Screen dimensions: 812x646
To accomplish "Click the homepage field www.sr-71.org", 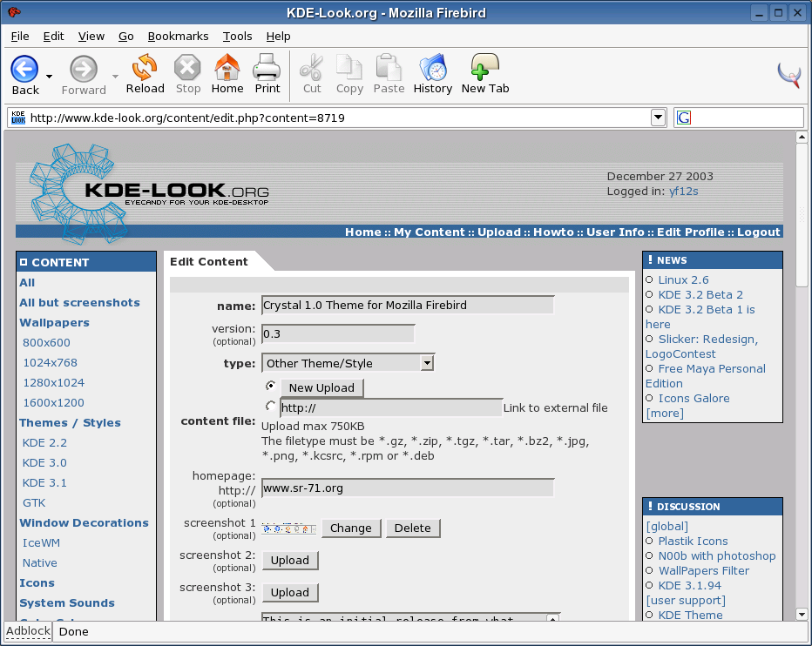I will tap(408, 488).
